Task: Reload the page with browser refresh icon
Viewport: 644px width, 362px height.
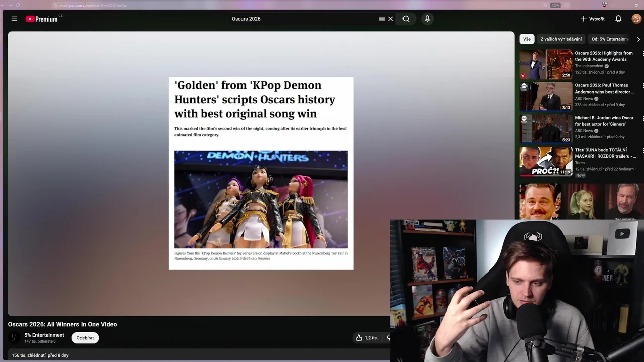Action: click(18, 5)
